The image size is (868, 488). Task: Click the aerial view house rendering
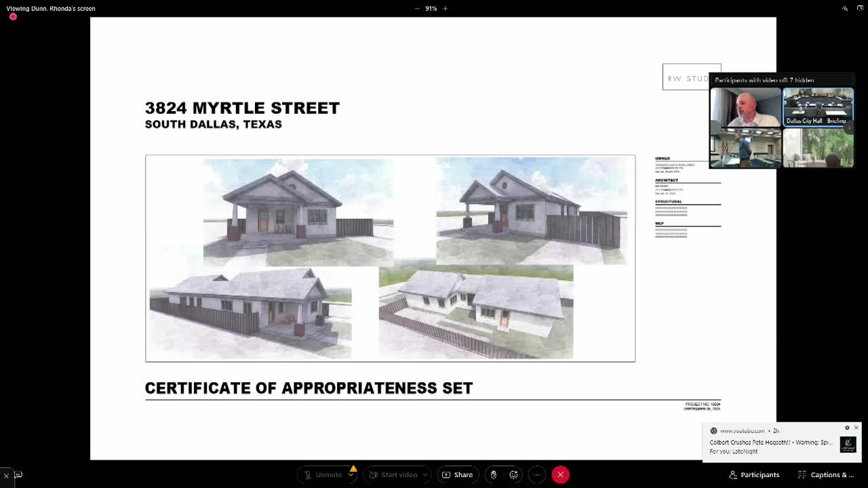[476, 312]
